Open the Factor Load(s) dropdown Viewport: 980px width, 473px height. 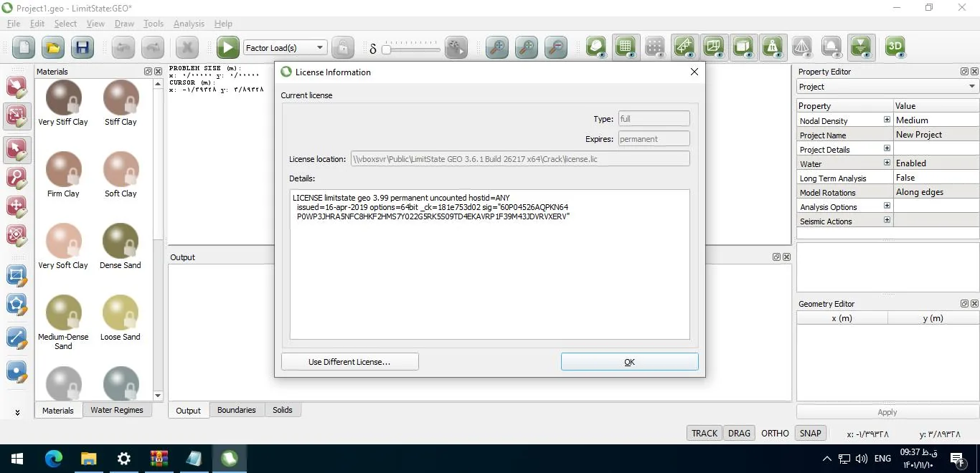click(286, 48)
